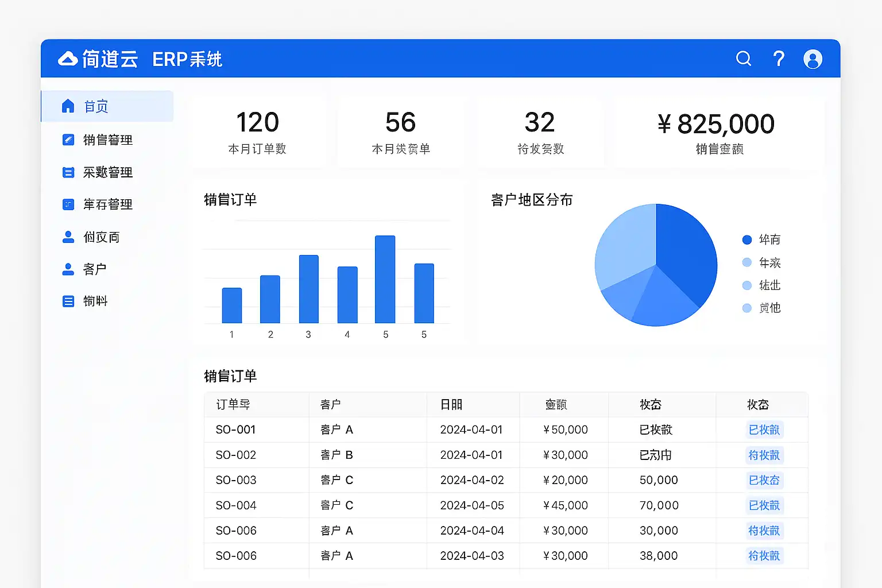Screen dimensions: 882x588
Task: Click the 简道云 cloud logo icon
Action: click(68, 59)
